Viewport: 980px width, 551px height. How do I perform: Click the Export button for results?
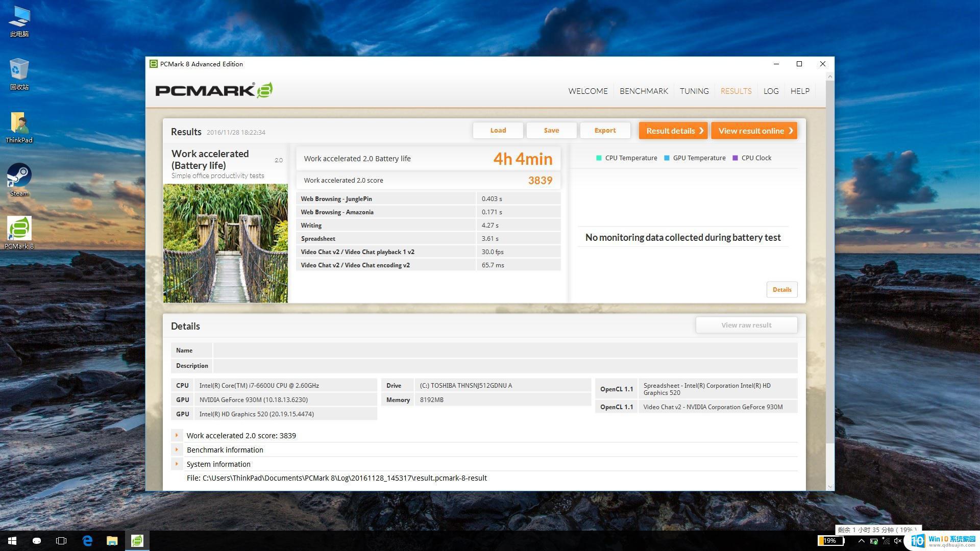[x=604, y=130]
